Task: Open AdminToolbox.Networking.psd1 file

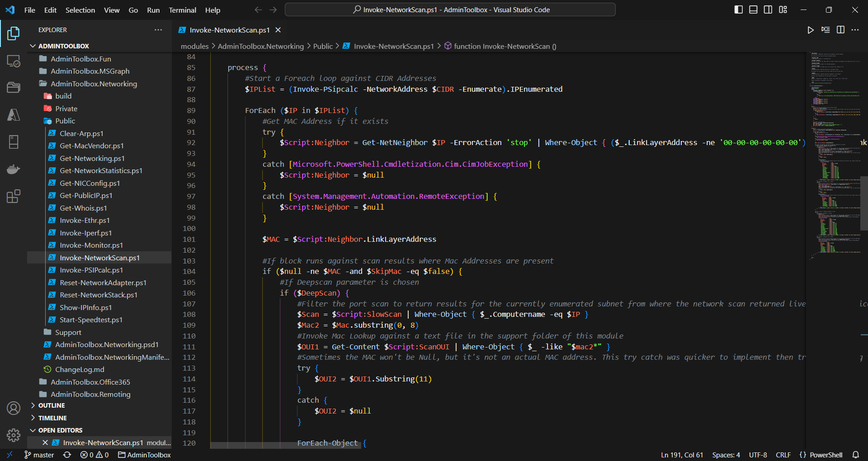Action: pyautogui.click(x=99, y=344)
